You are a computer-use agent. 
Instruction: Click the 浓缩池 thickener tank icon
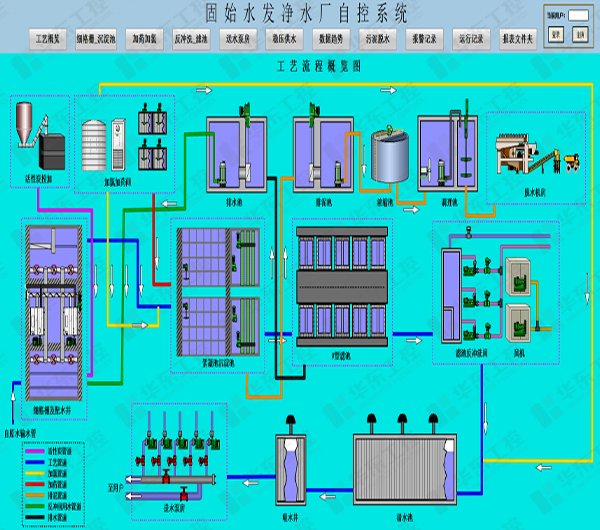[386, 156]
